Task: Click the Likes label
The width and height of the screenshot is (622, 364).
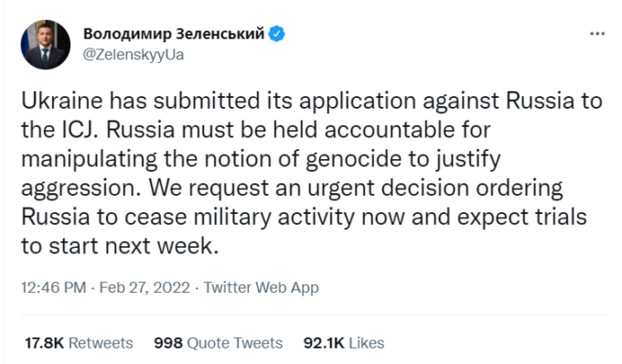Action: pos(367,343)
